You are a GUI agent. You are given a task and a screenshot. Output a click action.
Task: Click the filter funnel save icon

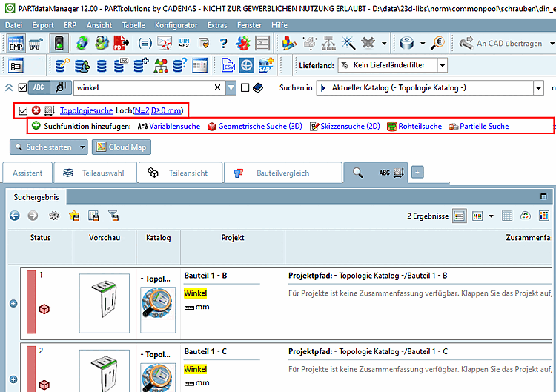[x=113, y=216]
